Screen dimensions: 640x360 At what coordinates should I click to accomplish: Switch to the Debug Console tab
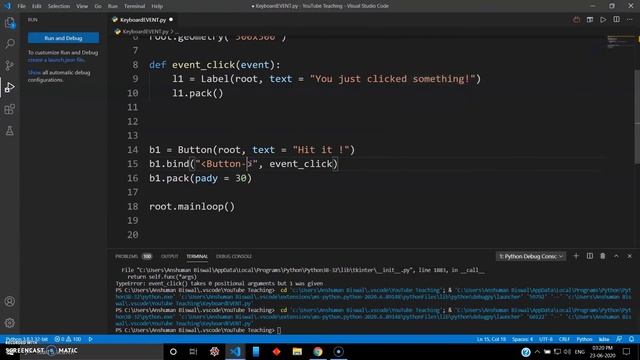pos(234,256)
